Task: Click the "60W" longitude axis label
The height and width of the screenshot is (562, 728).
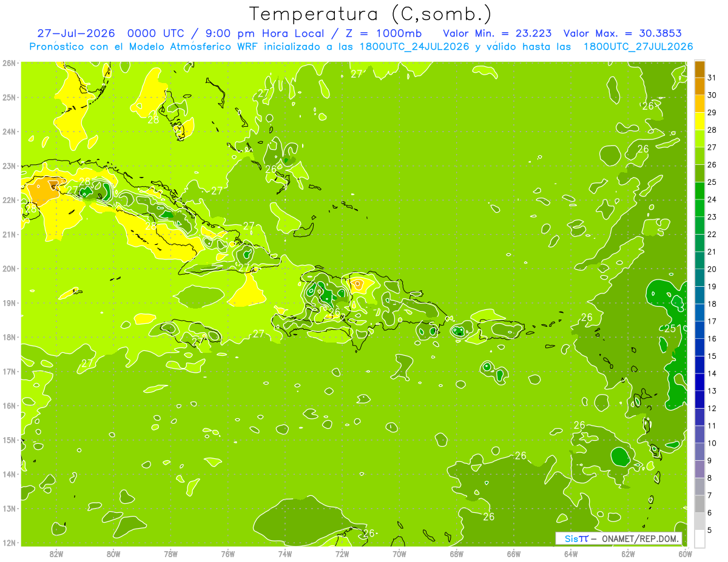Action: [x=685, y=554]
